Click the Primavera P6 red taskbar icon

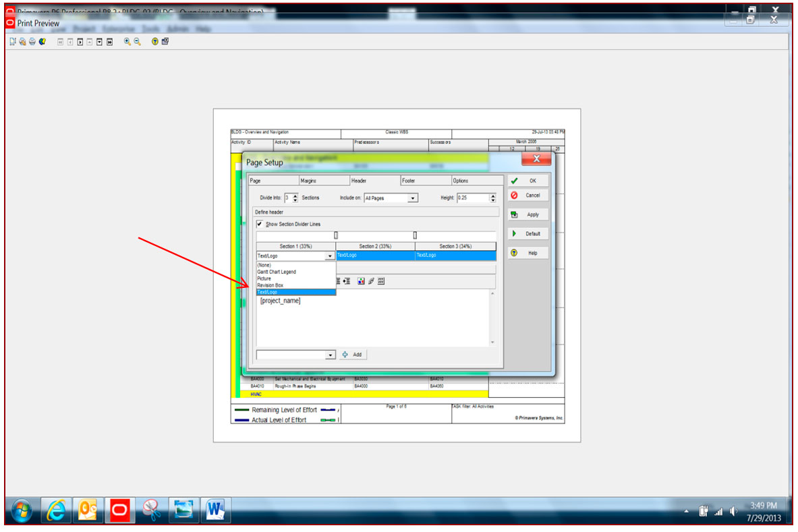(x=119, y=510)
